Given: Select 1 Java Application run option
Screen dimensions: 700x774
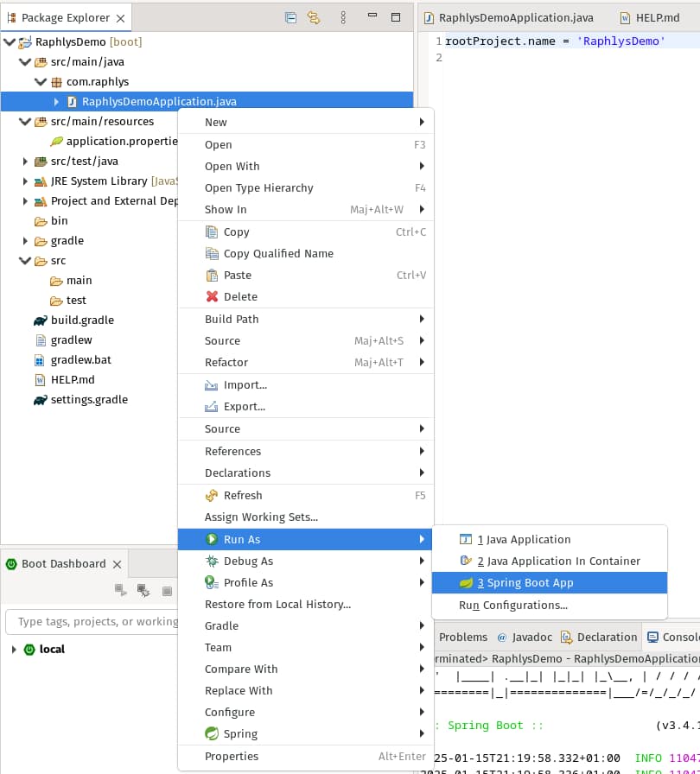Looking at the screenshot, I should coord(524,540).
